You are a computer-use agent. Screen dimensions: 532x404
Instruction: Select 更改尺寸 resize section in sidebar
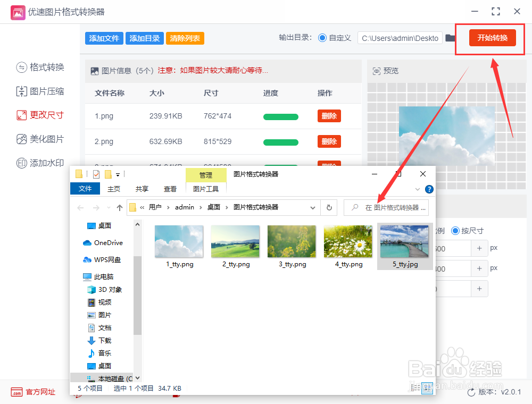(x=40, y=115)
